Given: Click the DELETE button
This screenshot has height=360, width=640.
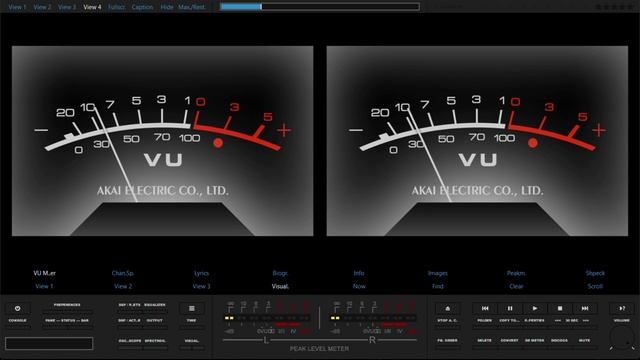Looking at the screenshot, I should 485,341.
